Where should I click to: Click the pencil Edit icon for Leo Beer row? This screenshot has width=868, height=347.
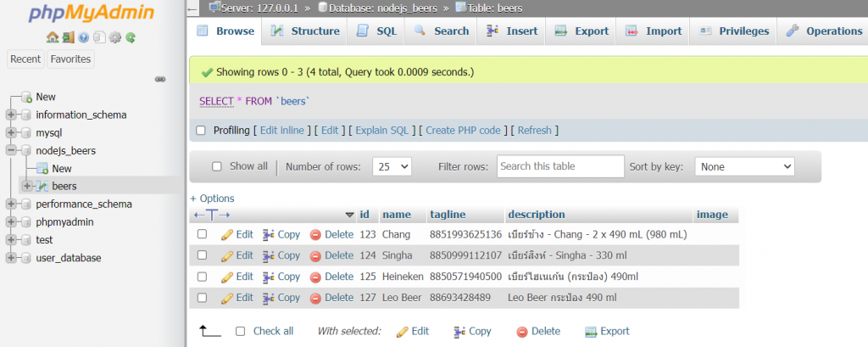(227, 299)
